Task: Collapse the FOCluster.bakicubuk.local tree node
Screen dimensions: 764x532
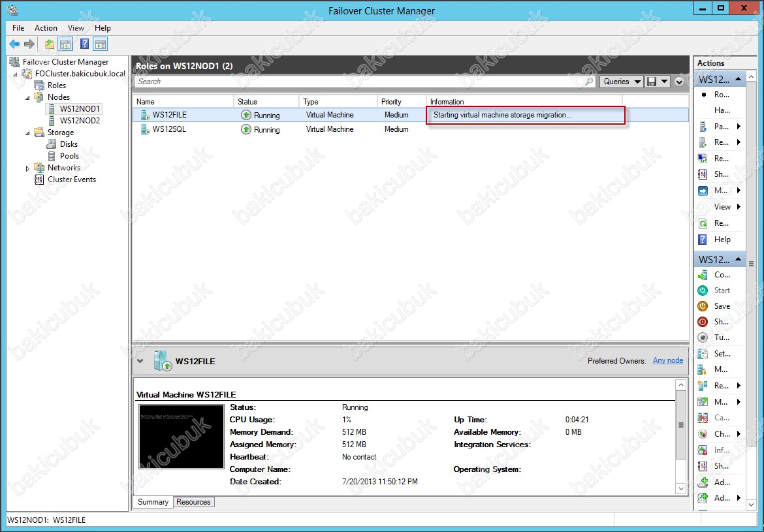Action: click(x=15, y=74)
